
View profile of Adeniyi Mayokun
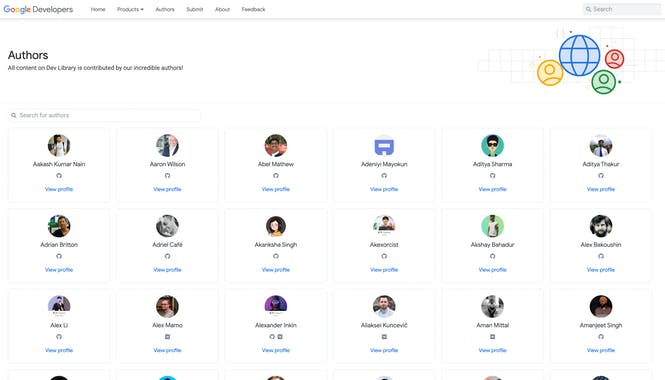(384, 189)
